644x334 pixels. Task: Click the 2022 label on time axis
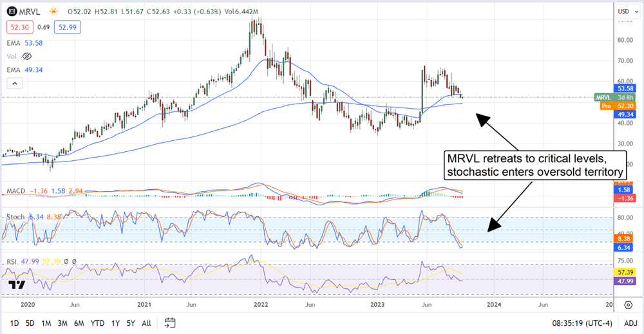(261, 304)
